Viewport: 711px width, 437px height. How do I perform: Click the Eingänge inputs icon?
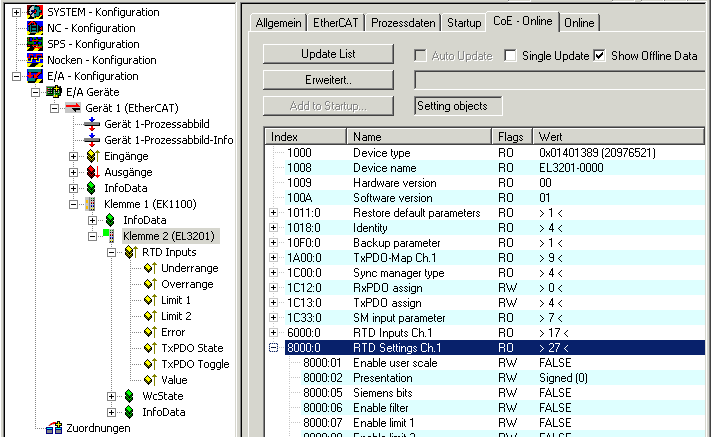[x=93, y=156]
